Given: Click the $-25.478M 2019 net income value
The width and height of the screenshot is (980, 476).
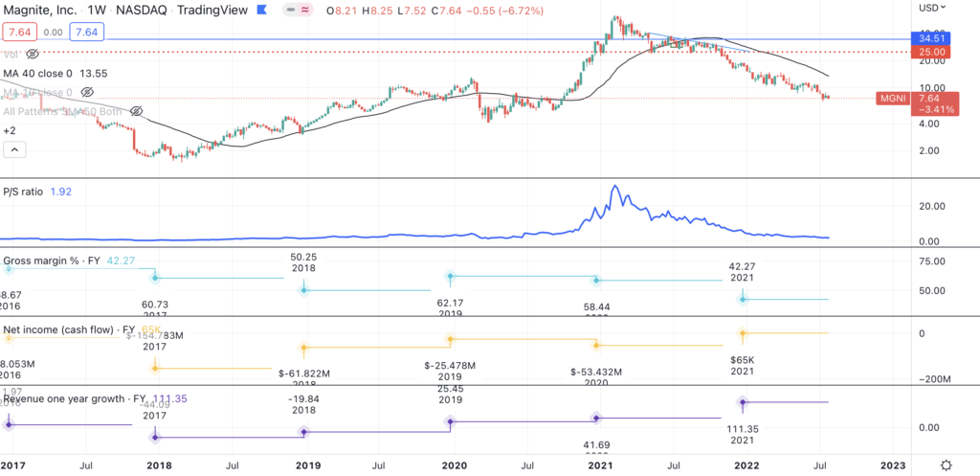Looking at the screenshot, I should [450, 371].
